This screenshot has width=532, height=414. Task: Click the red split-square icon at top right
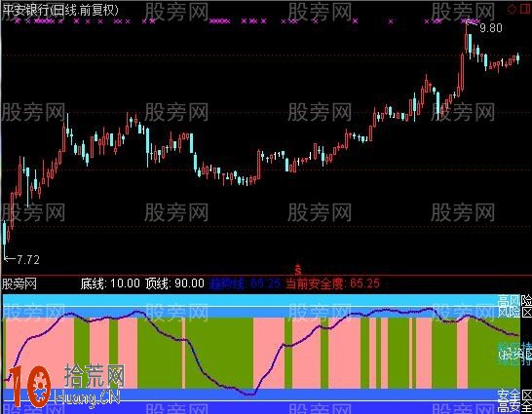click(525, 9)
